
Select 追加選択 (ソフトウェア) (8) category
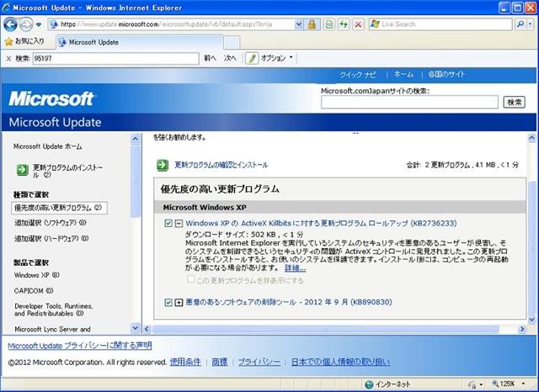pyautogui.click(x=51, y=223)
